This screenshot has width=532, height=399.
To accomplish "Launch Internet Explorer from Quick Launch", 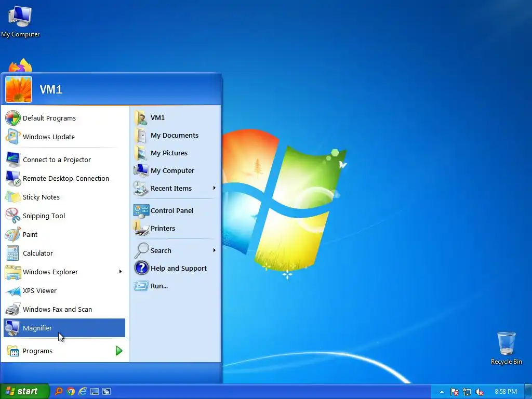I will click(83, 392).
